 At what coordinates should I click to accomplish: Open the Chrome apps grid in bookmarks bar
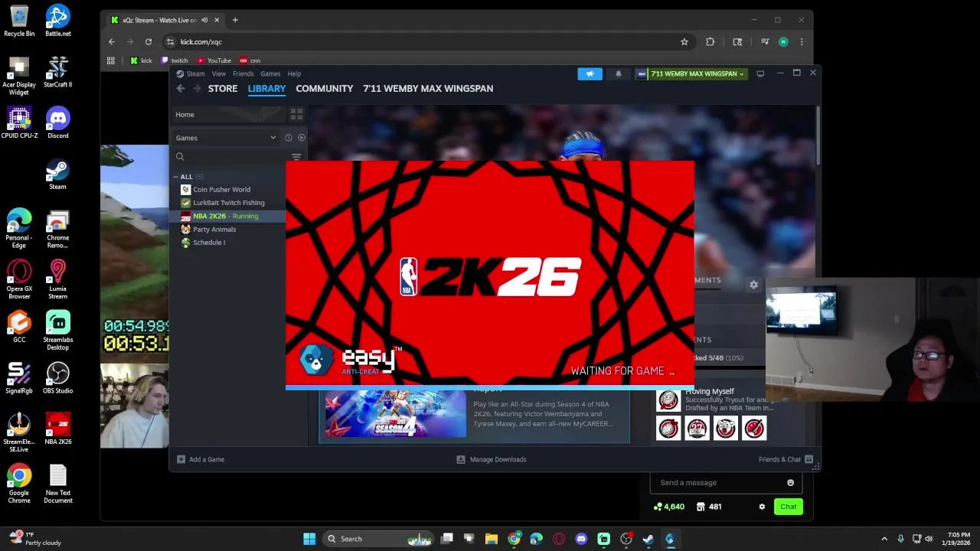111,60
